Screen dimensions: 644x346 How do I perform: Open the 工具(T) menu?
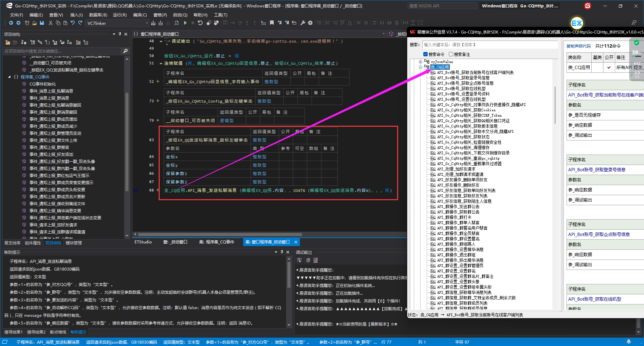tap(221, 15)
